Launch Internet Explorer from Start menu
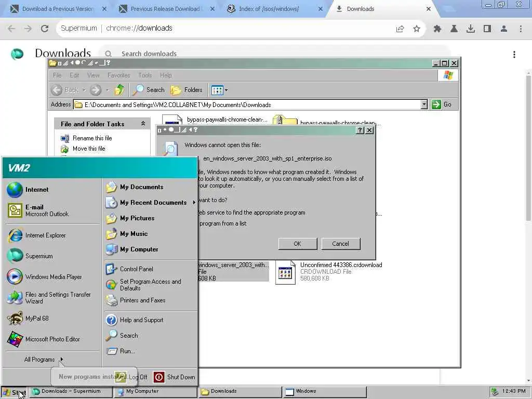This screenshot has height=399, width=532. 37,235
